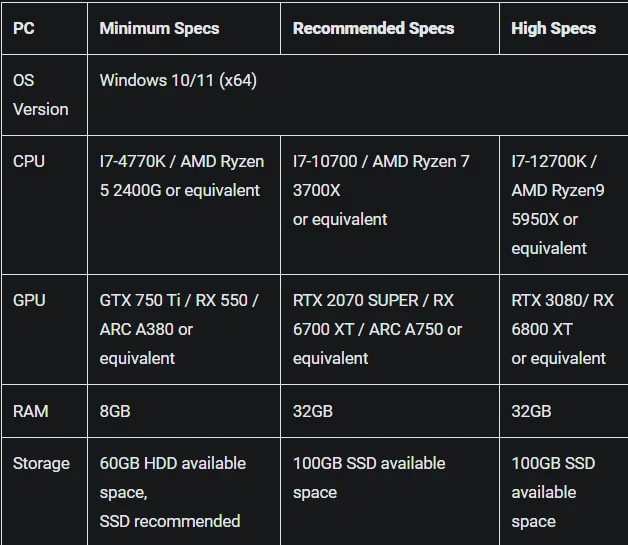The height and width of the screenshot is (545, 628).
Task: Select the recommended 100GB SSD available space cell
Action: point(390,492)
